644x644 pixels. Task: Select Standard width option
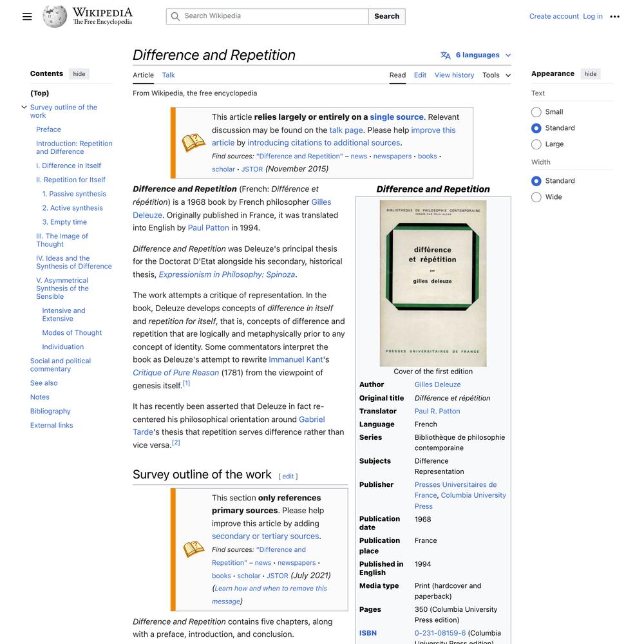pos(536,181)
